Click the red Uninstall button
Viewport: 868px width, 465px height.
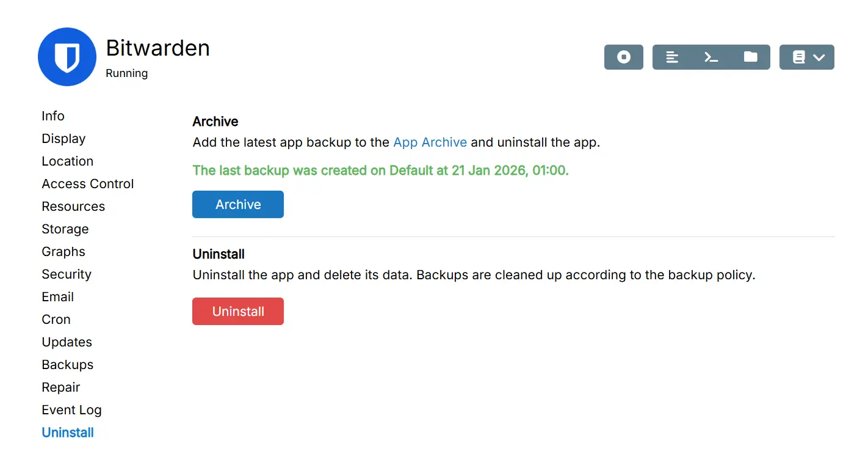[238, 312]
